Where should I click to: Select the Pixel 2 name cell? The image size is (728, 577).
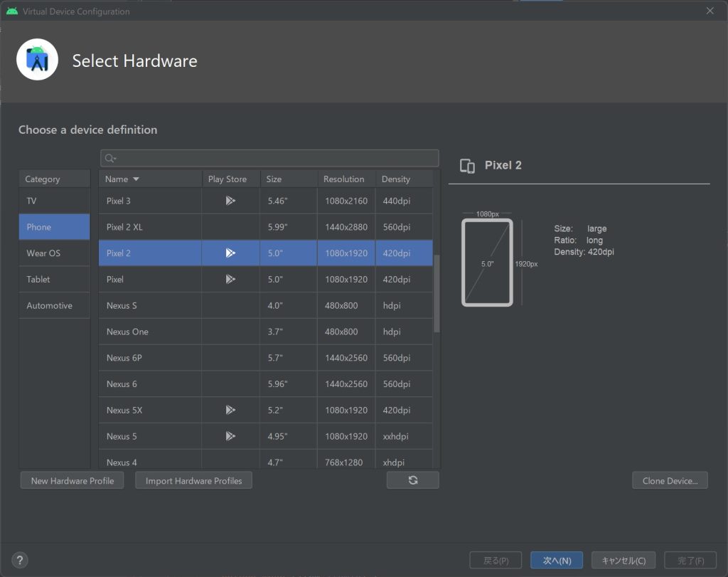coord(150,253)
